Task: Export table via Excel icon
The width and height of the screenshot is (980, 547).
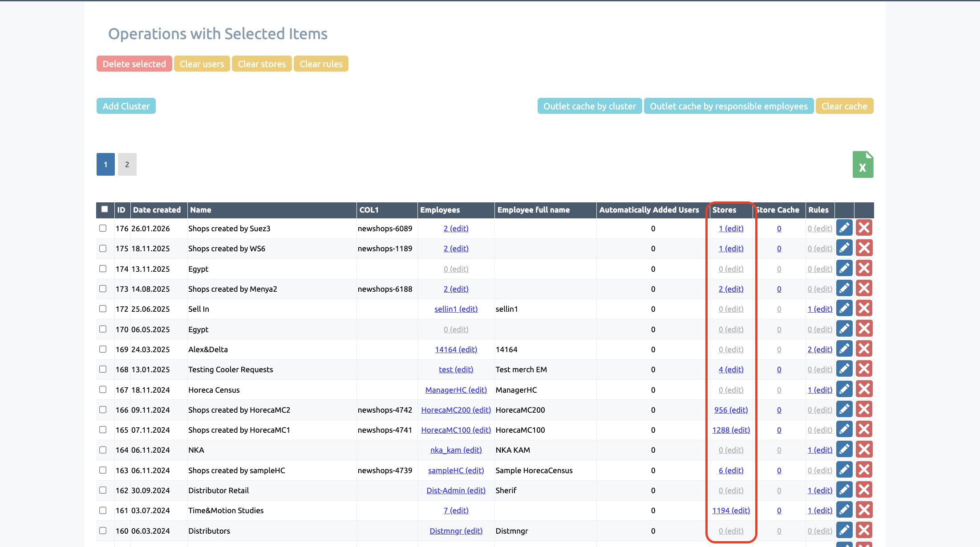Action: coord(863,165)
